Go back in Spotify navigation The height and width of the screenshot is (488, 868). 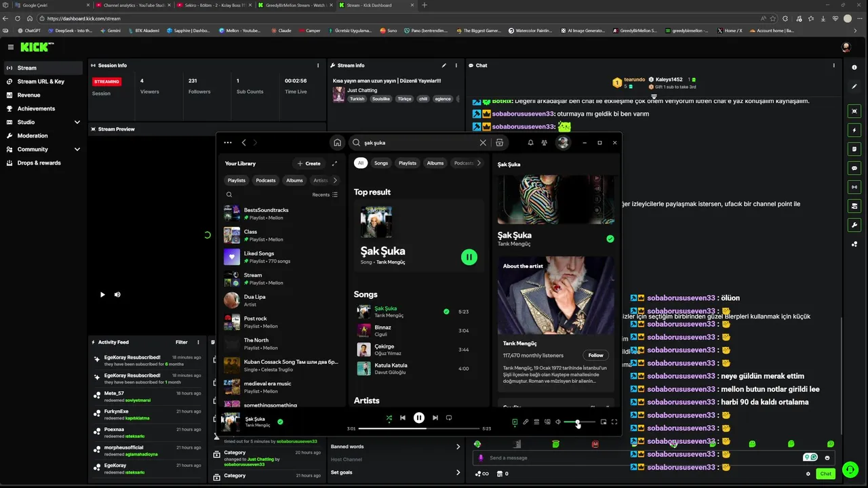click(x=244, y=143)
